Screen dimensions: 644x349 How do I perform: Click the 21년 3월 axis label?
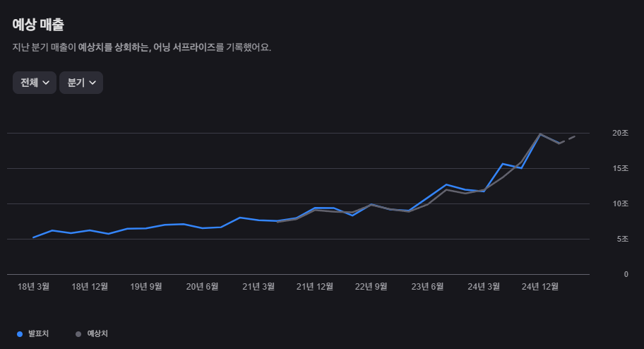pos(258,287)
